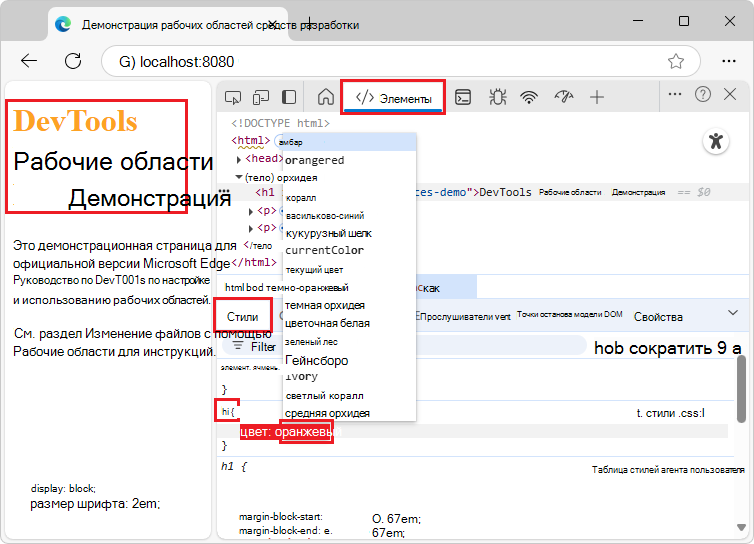Image resolution: width=754 pixels, height=544 pixels.
Task: Choose коралл from autocomplete list
Action: click(x=350, y=198)
